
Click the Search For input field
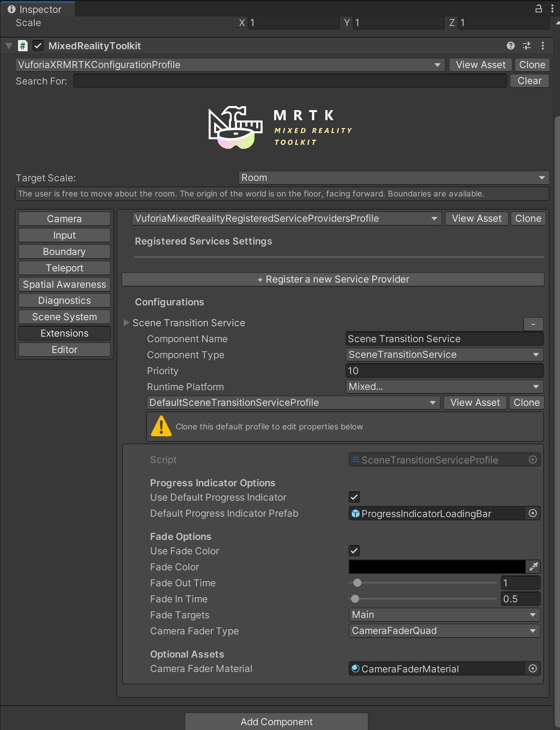[290, 81]
